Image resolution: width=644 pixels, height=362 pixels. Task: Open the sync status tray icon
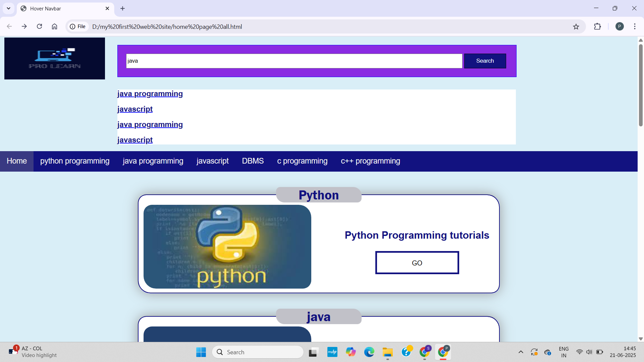(x=534, y=352)
